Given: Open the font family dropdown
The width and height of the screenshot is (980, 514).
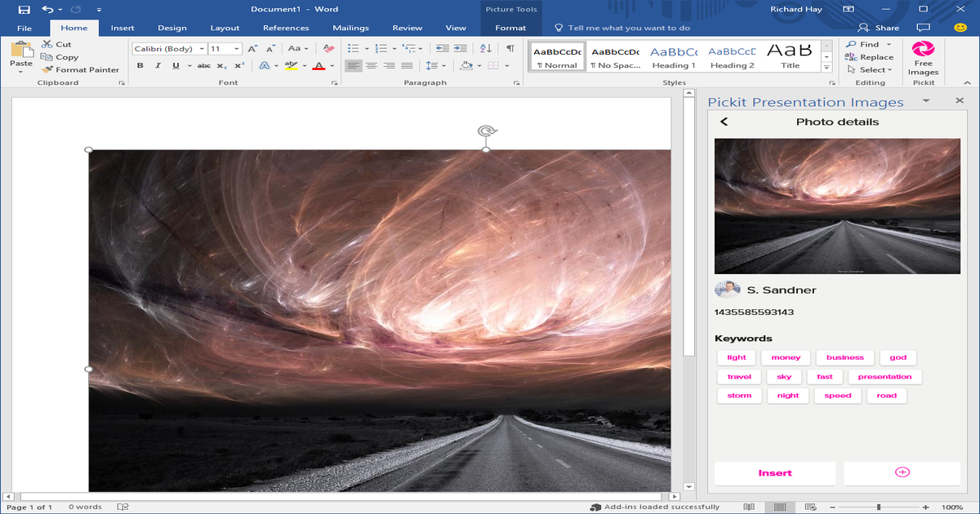Looking at the screenshot, I should (201, 48).
